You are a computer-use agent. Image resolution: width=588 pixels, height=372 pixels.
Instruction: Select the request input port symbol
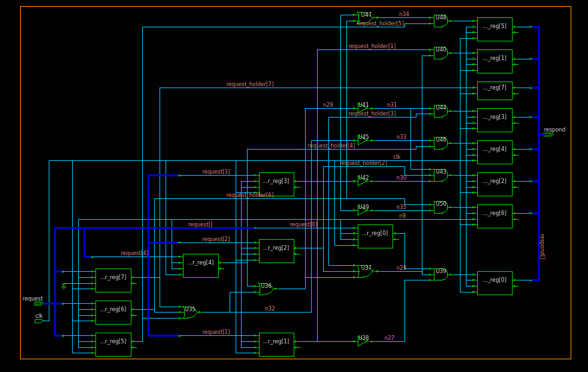click(x=38, y=303)
